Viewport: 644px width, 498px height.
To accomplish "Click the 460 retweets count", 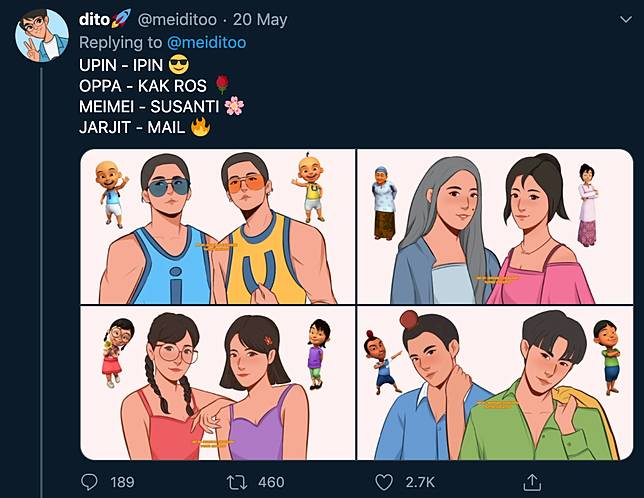I will pos(271,482).
